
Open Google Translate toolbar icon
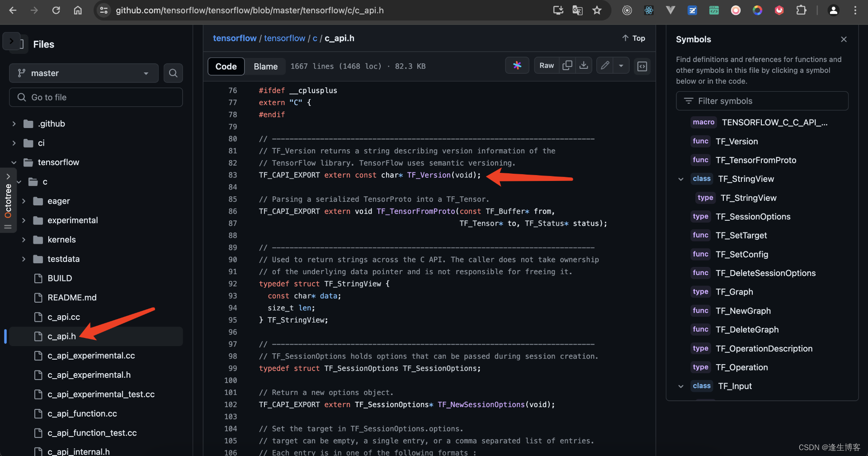(577, 10)
